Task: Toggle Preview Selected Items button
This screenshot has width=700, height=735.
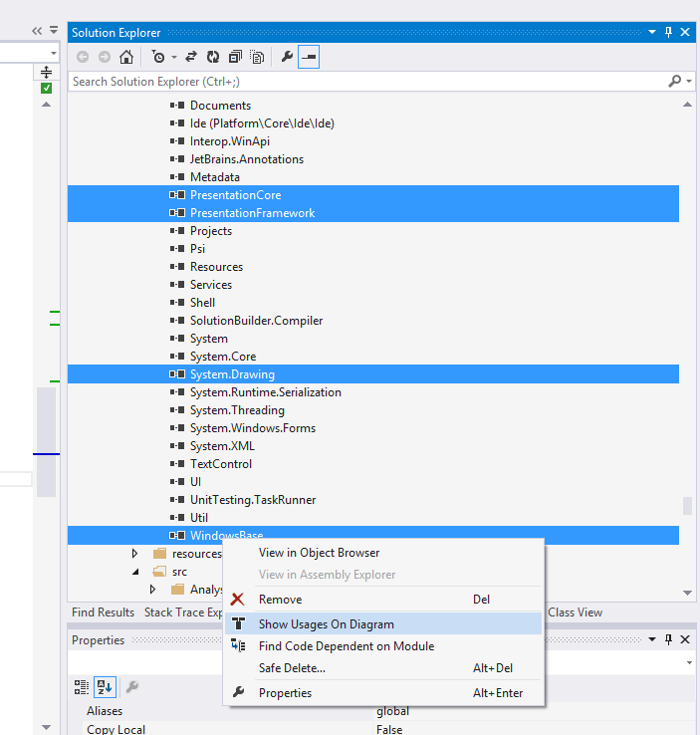Action: [309, 57]
